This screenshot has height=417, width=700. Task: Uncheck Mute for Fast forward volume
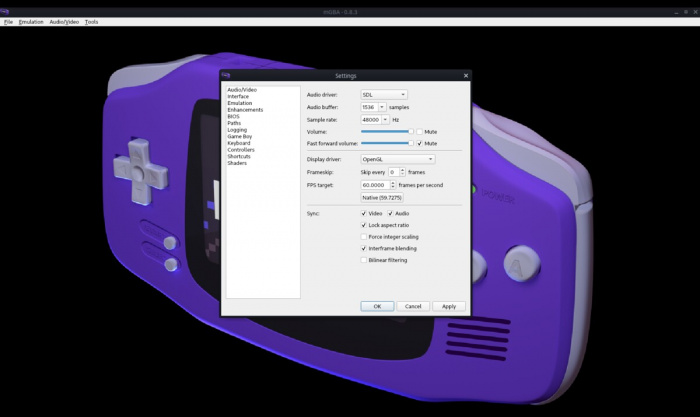pos(420,143)
